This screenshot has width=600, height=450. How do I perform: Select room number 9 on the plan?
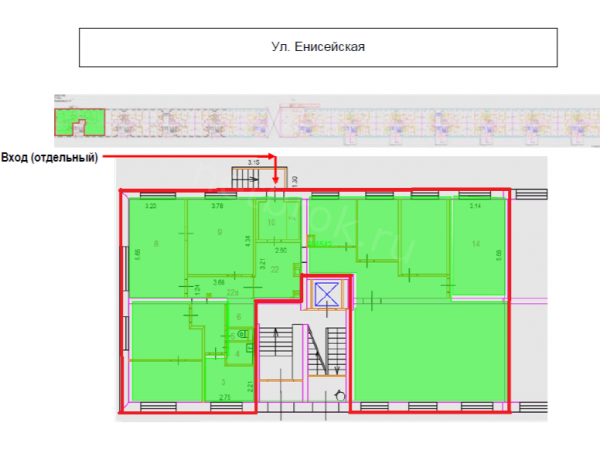point(220,232)
